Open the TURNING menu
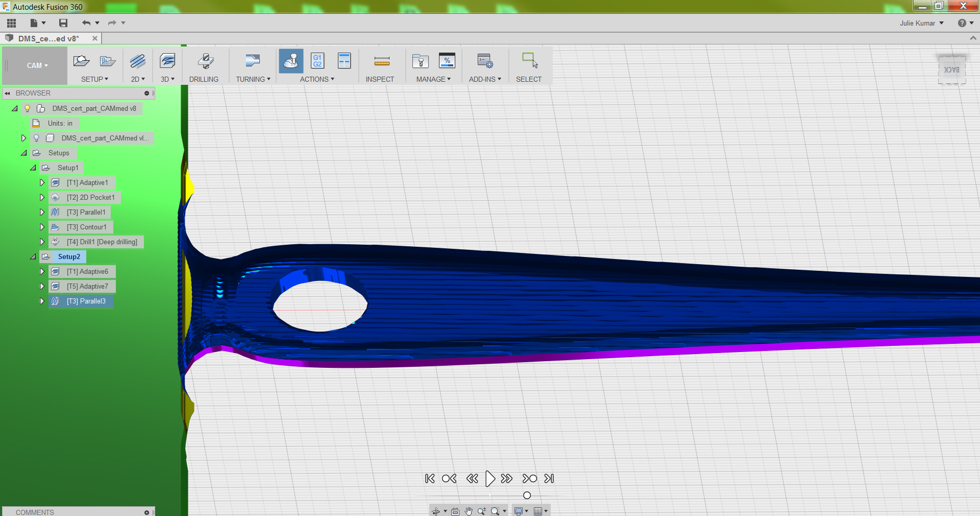Viewport: 980px width, 516px height. tap(253, 79)
